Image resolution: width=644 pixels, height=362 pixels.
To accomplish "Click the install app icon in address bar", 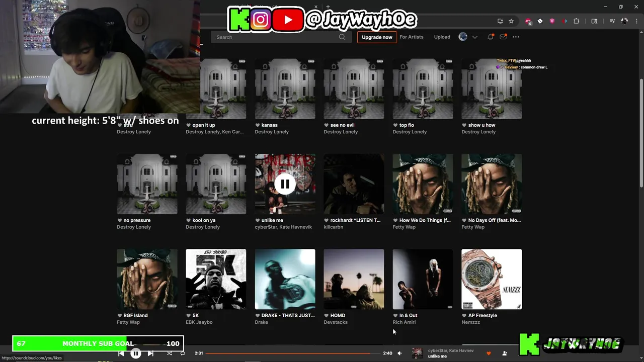I will pyautogui.click(x=500, y=21).
